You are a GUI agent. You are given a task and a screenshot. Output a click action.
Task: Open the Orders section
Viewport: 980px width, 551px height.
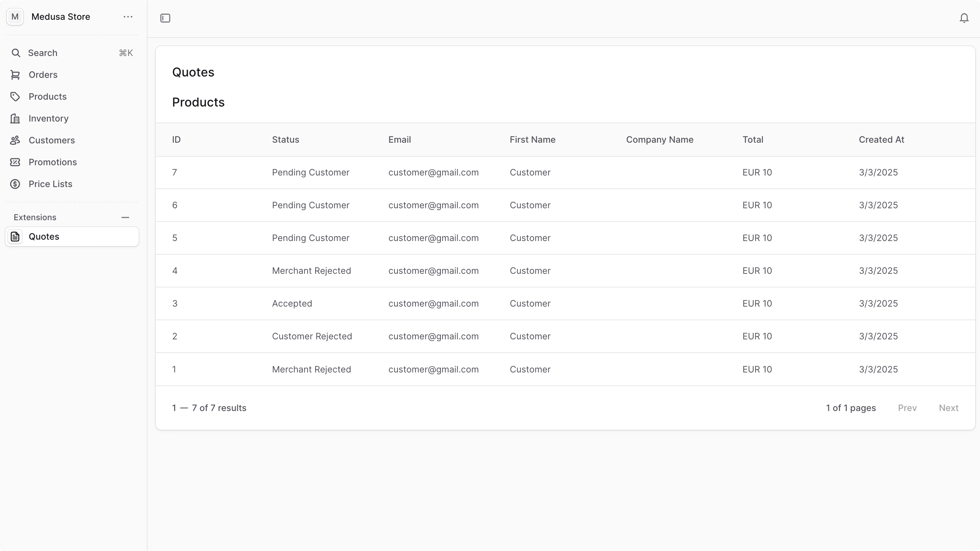pos(43,74)
